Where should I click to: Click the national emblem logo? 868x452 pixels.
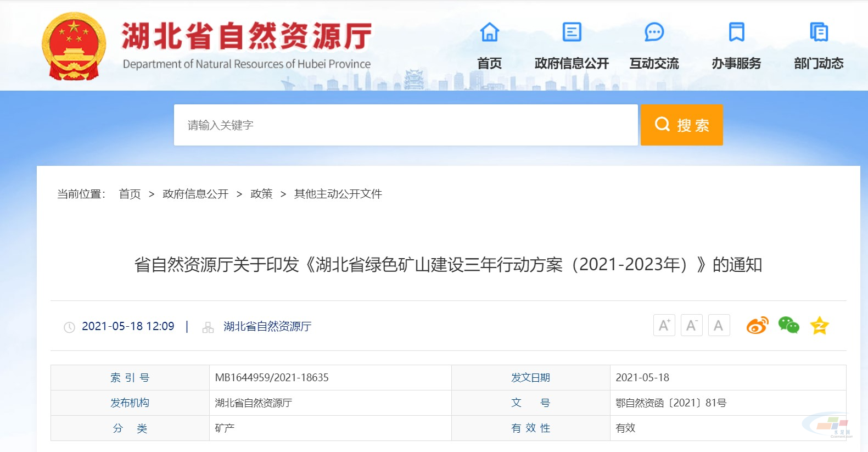tap(74, 46)
